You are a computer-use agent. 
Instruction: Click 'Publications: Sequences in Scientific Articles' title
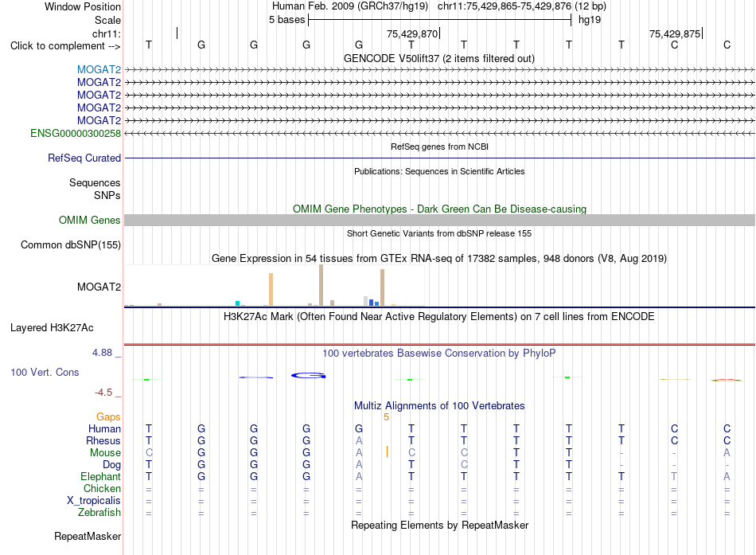point(439,171)
